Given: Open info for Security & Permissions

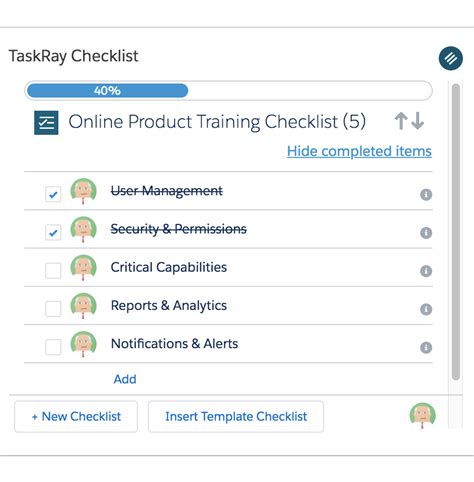Looking at the screenshot, I should [426, 233].
